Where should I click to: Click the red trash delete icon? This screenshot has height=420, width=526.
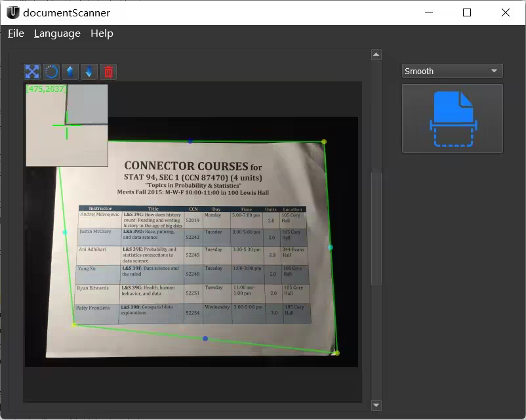pyautogui.click(x=109, y=72)
